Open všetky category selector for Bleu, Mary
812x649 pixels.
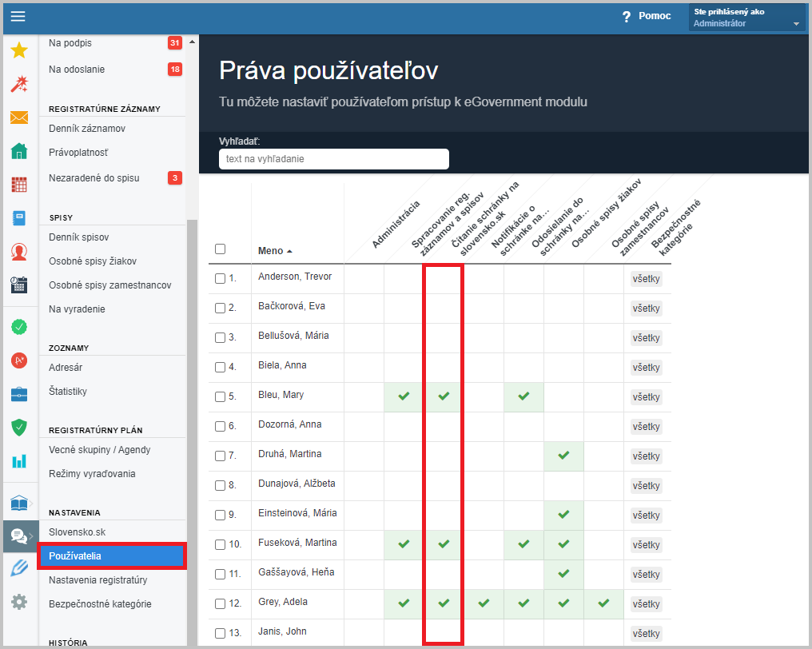647,397
